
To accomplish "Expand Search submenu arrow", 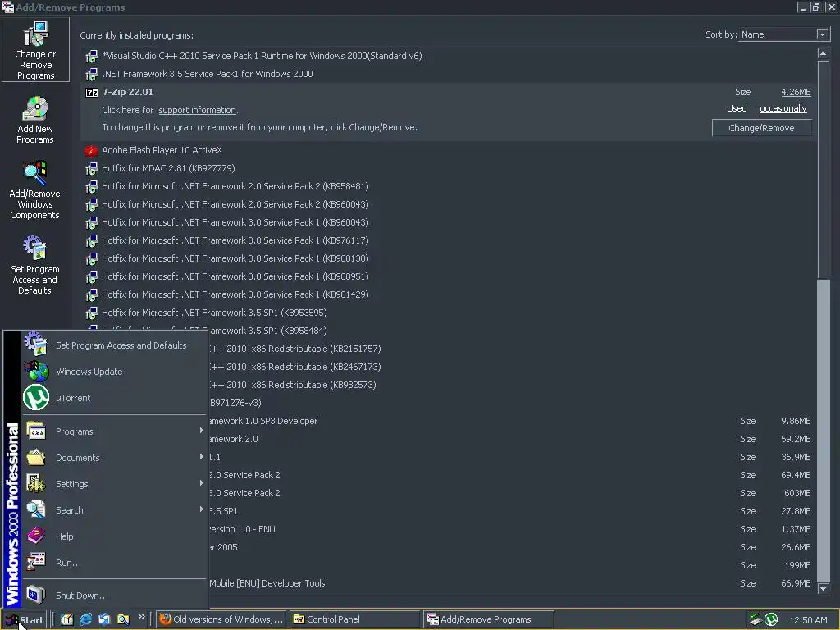I will pyautogui.click(x=202, y=509).
